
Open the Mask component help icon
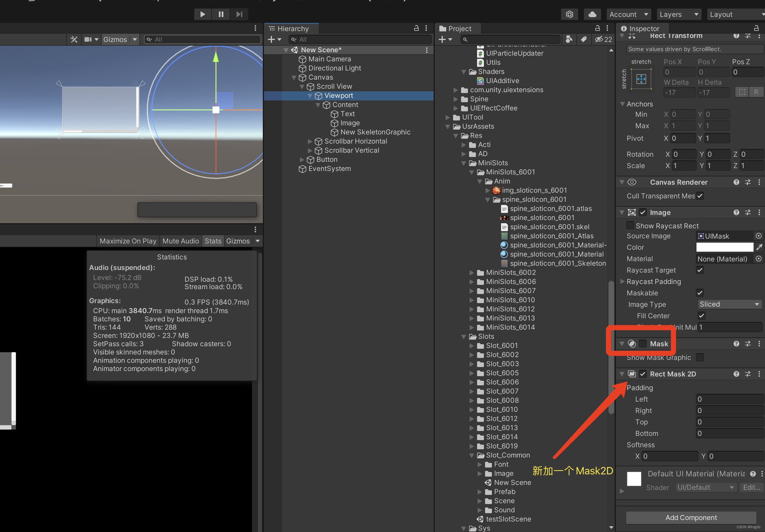click(736, 344)
